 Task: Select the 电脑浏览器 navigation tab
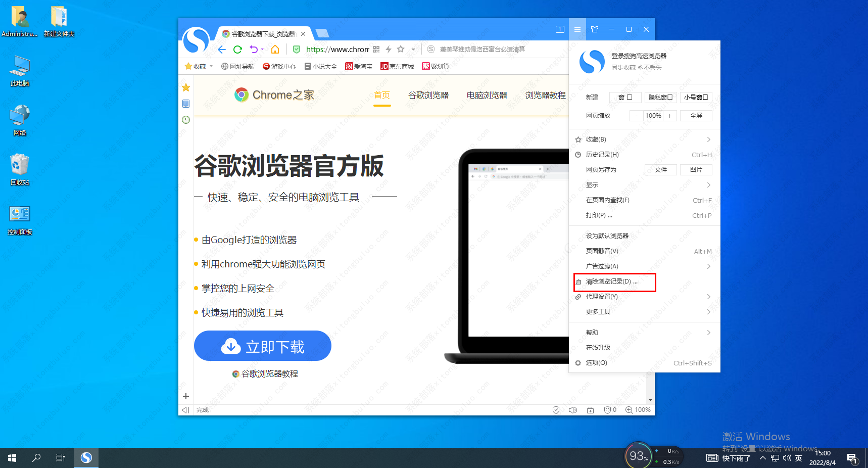click(x=487, y=95)
